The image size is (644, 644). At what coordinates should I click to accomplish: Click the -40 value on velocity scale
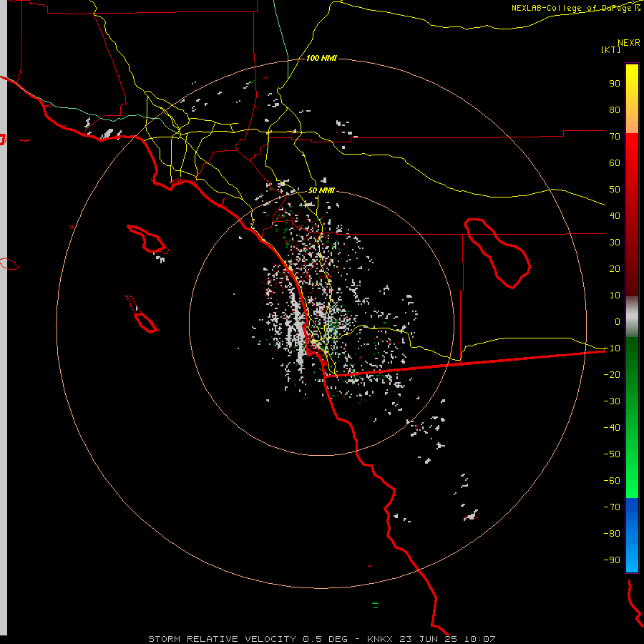[612, 428]
